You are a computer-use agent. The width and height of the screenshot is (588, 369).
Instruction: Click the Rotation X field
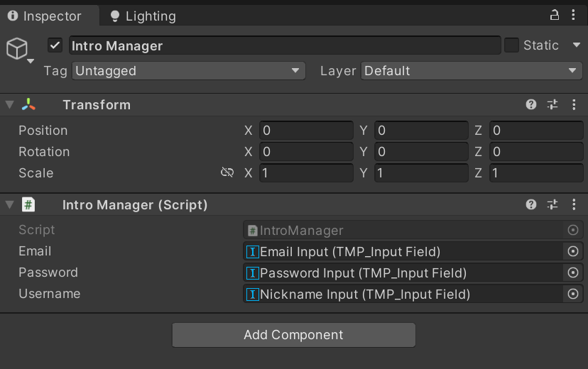[x=306, y=151]
